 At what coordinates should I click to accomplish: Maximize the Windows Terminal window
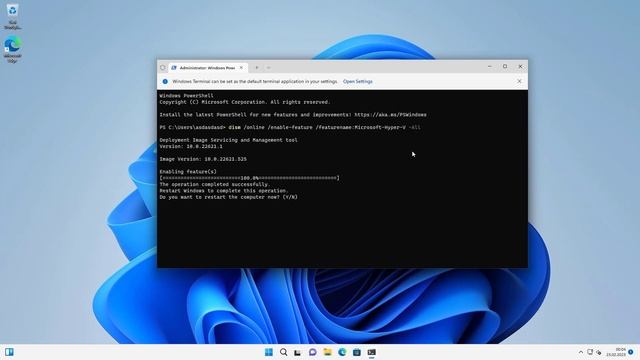[x=505, y=67]
